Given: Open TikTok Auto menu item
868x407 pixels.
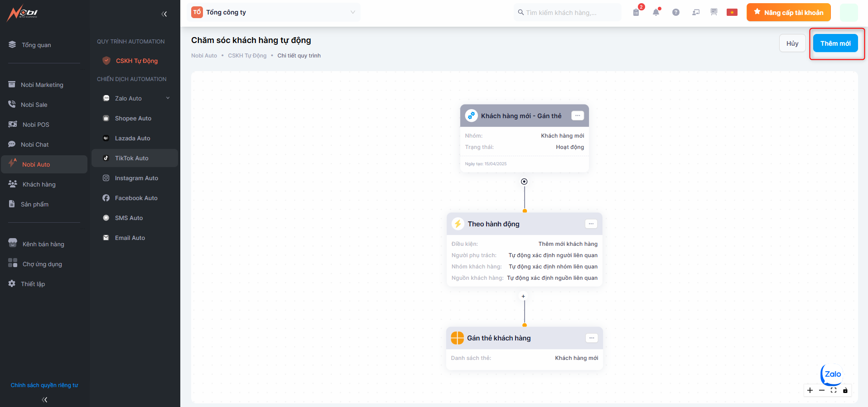Looking at the screenshot, I should pyautogui.click(x=131, y=158).
